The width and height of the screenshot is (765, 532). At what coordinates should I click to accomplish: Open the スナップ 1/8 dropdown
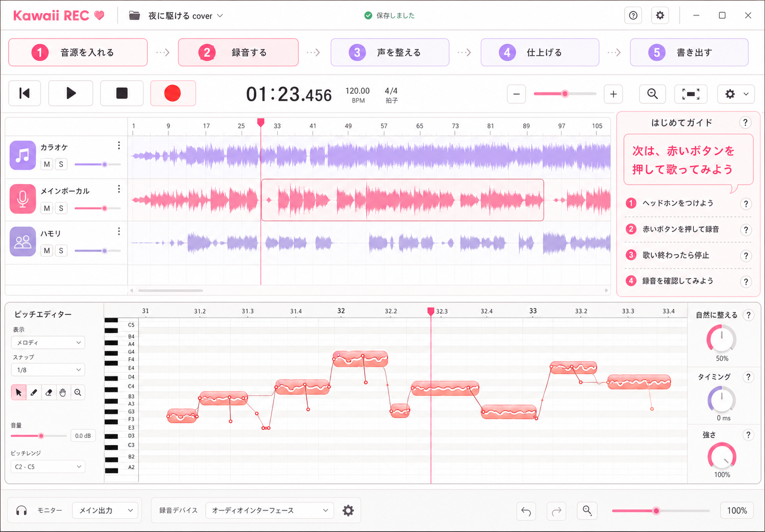click(48, 370)
